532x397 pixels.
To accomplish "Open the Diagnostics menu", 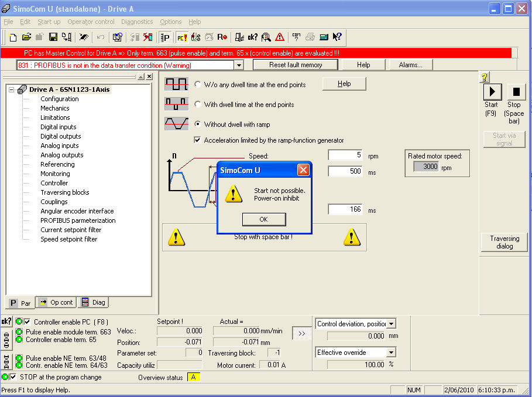I will pos(137,22).
